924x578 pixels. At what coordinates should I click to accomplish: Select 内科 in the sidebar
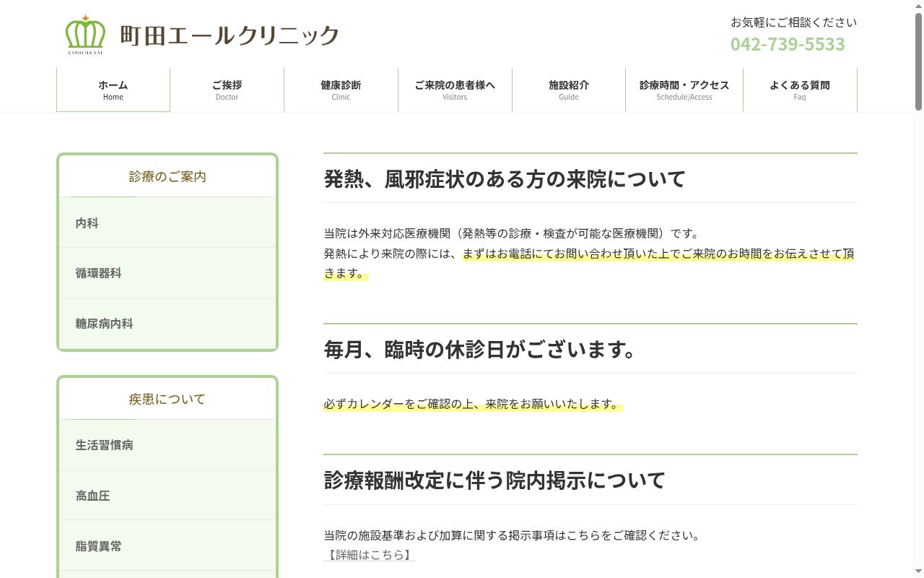[x=167, y=223]
